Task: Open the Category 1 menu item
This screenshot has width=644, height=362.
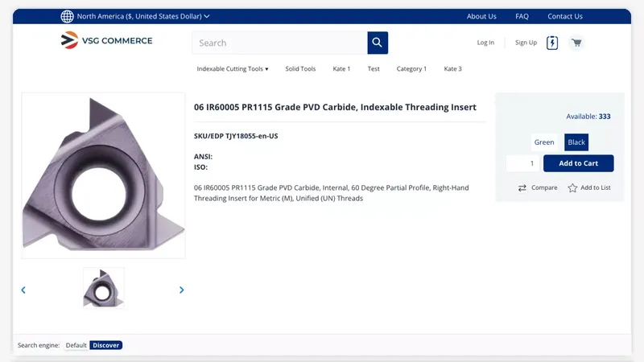Action: point(411,69)
